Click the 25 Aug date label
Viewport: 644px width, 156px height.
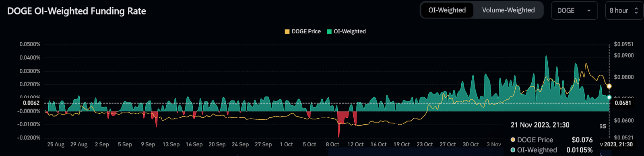click(x=56, y=144)
